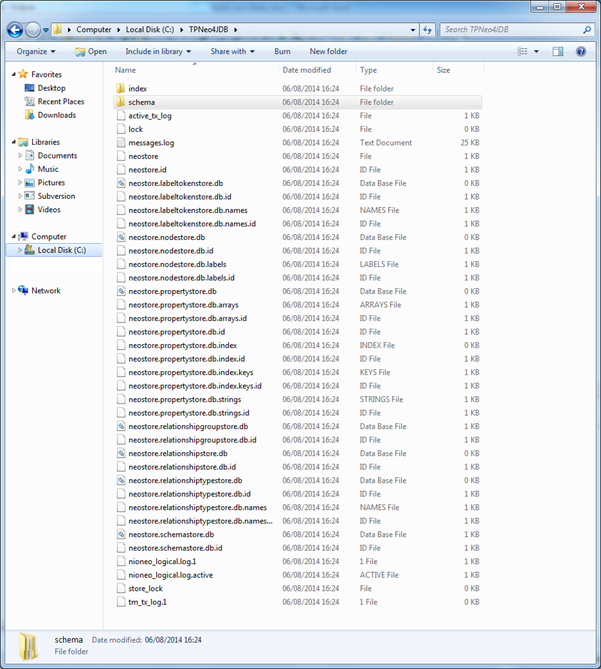Open the Include in library menu
This screenshot has width=601, height=669.
(158, 52)
